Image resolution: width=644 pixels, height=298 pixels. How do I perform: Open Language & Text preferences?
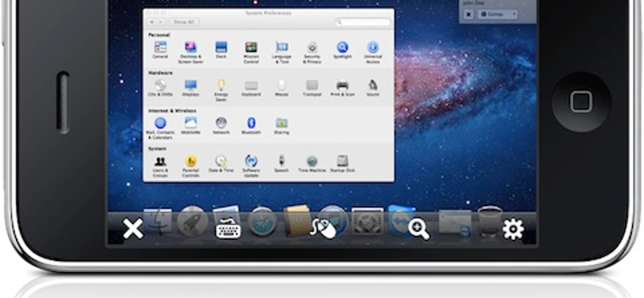click(x=282, y=52)
